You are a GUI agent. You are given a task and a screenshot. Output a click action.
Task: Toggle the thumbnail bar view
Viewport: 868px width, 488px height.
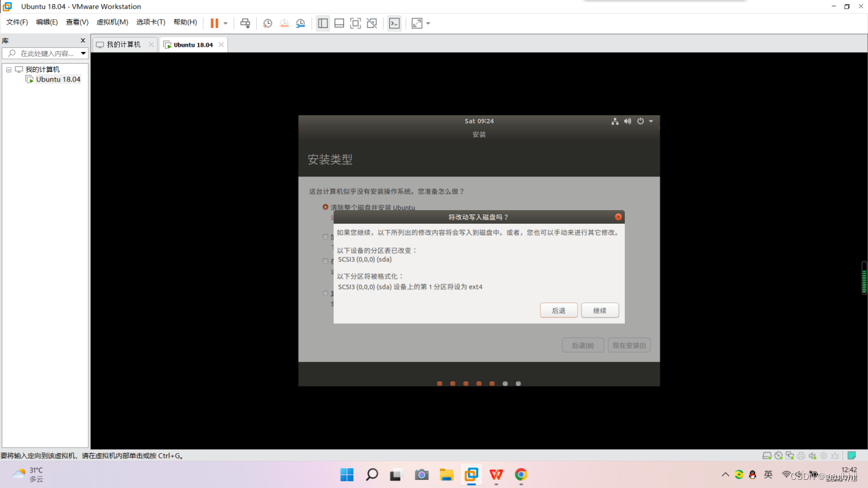click(x=339, y=23)
